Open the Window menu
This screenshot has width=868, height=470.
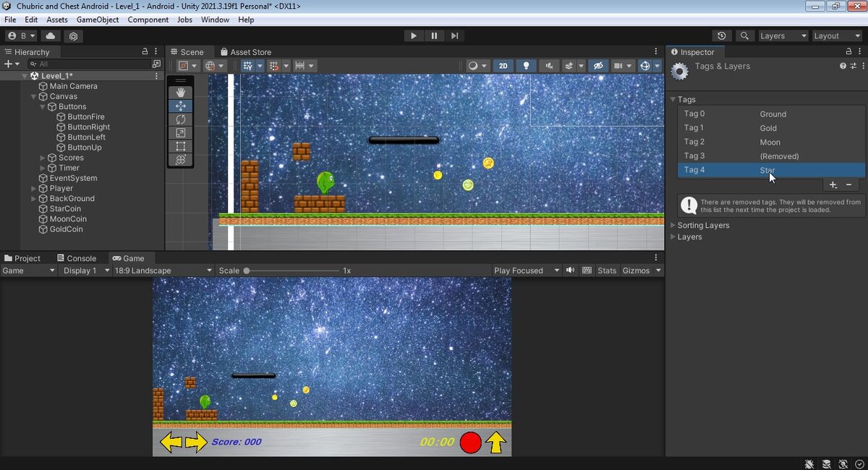(x=215, y=20)
